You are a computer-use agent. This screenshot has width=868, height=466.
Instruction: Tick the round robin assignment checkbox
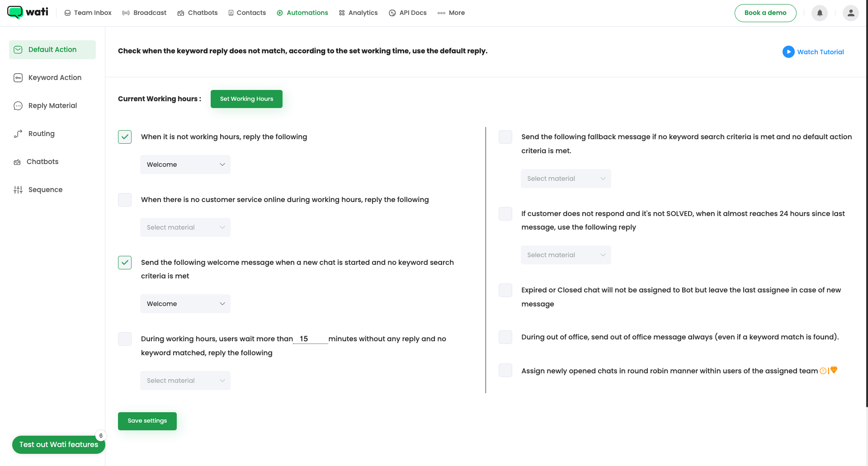coord(505,371)
